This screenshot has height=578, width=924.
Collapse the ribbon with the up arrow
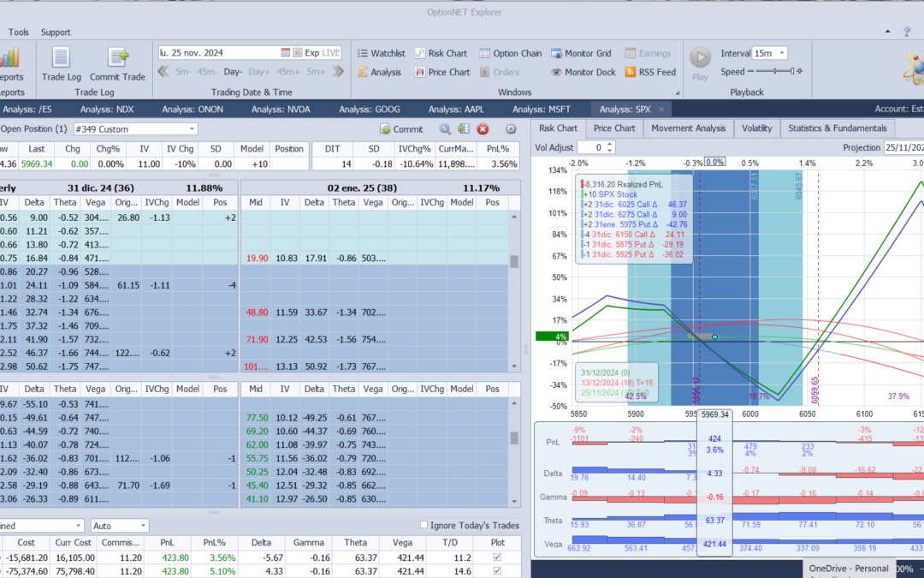tap(888, 32)
